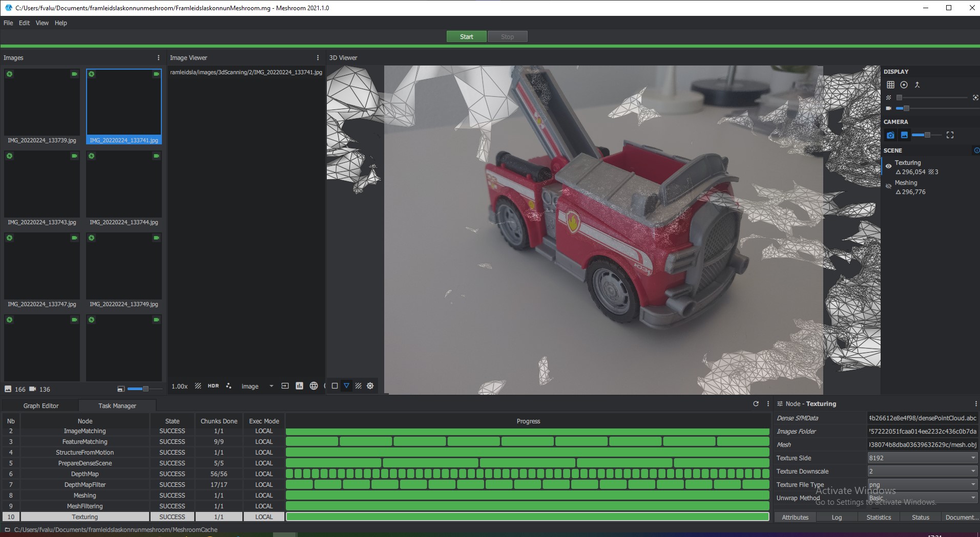Click the camera frame corners icon
This screenshot has height=537, width=980.
point(950,135)
